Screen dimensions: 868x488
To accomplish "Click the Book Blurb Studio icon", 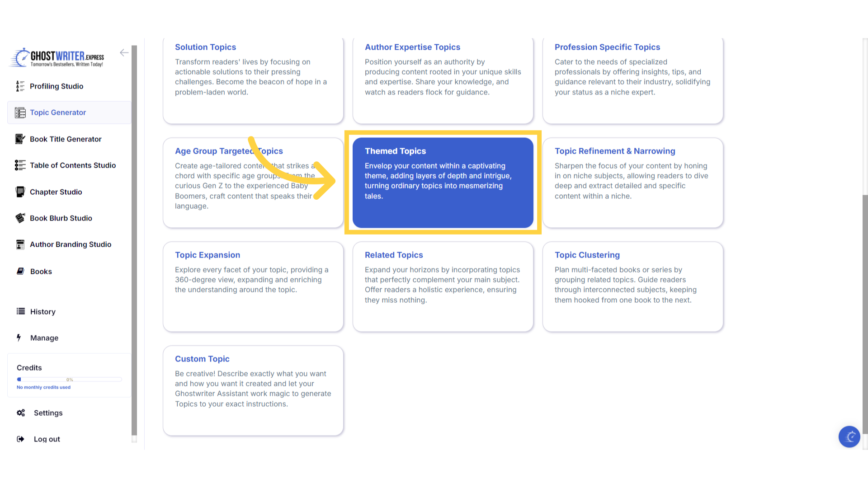I will coord(20,218).
